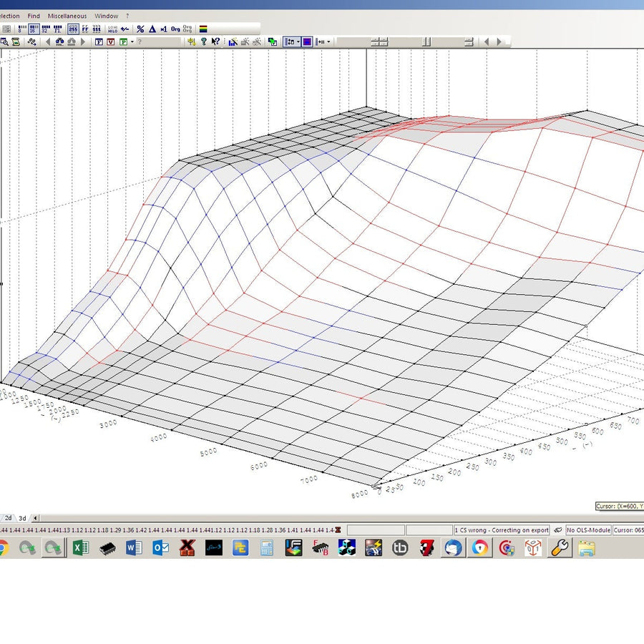
Task: Switch to decimal 255 number display
Action: [73, 29]
